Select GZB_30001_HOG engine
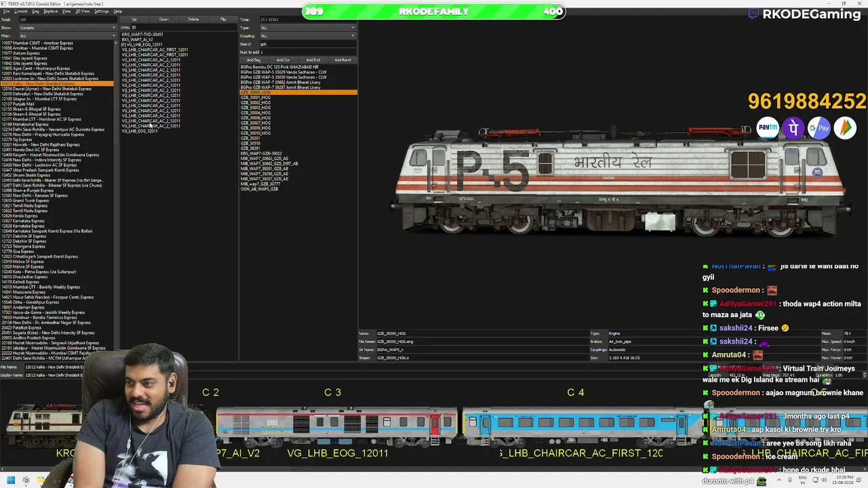This screenshot has width=868, height=488. tap(298, 98)
